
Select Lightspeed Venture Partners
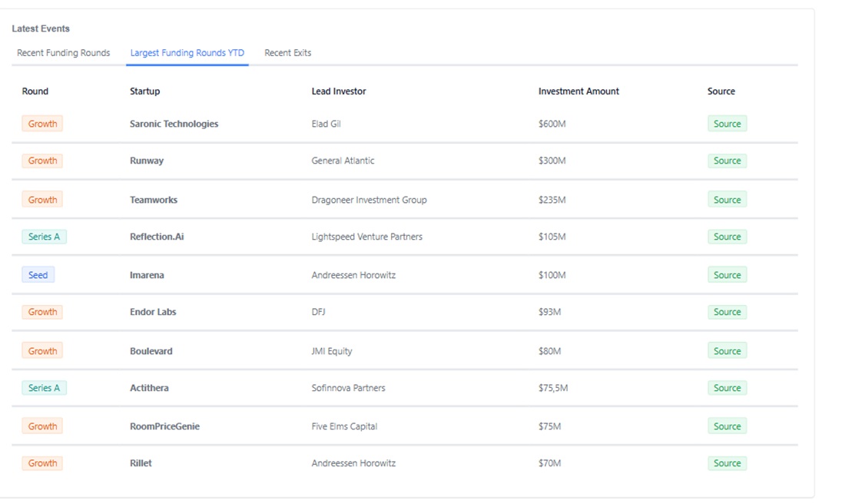pos(367,237)
